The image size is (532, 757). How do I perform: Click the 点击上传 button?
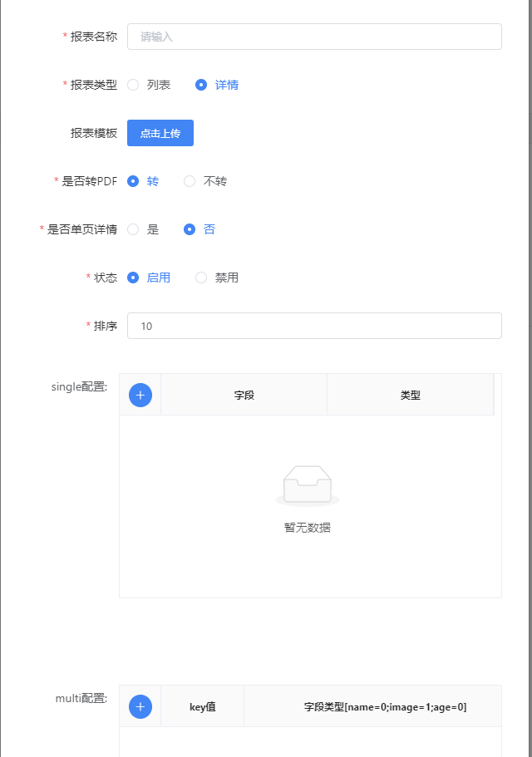click(x=160, y=133)
